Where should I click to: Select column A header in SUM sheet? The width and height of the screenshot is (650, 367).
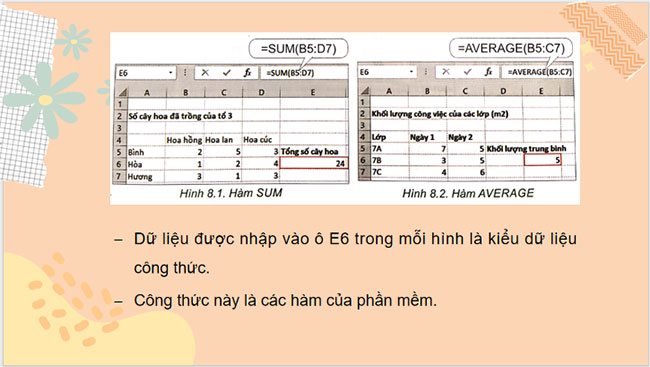(147, 92)
